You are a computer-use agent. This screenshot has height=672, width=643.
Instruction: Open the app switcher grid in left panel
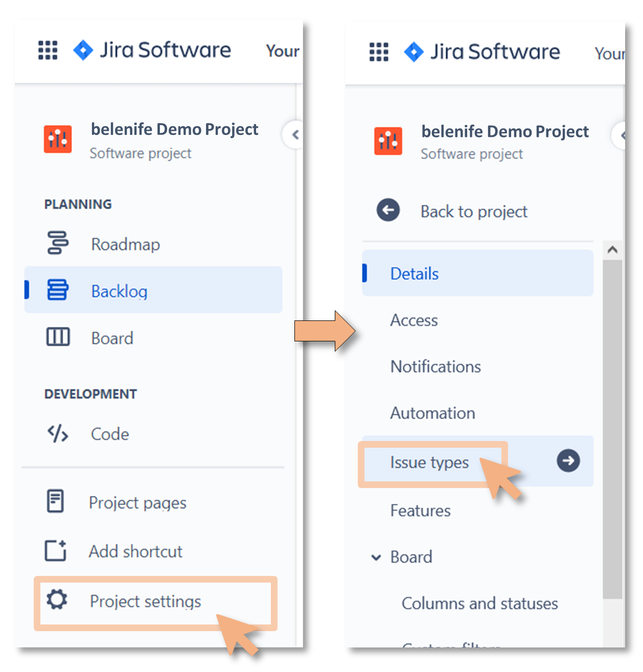(48, 50)
